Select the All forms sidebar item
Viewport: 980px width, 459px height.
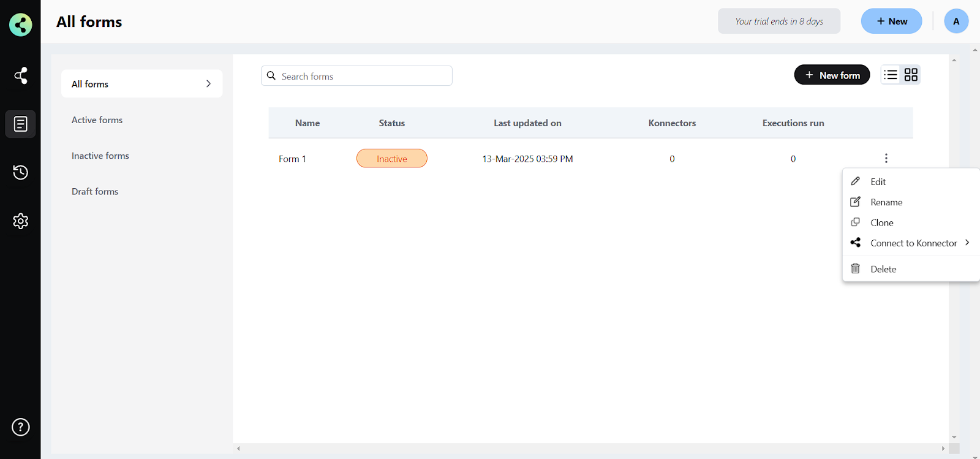pos(141,83)
